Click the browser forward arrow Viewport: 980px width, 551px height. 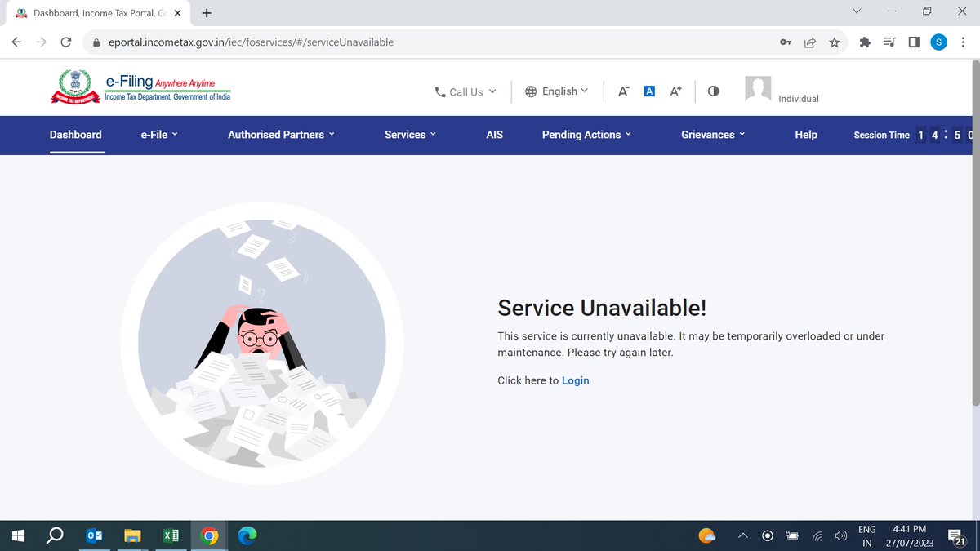click(x=42, y=42)
